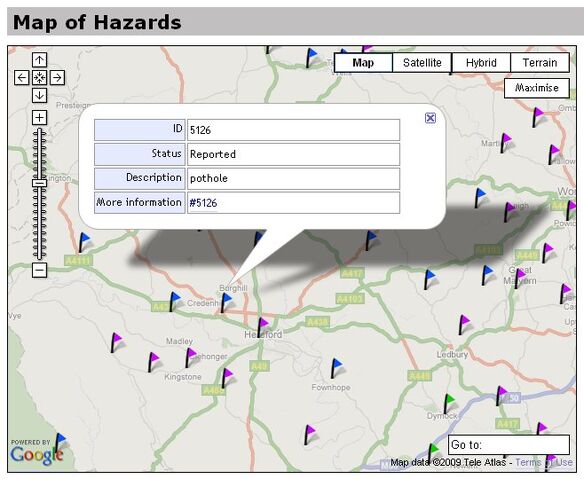584x479 pixels.
Task: Click the purple flag left of Madley
Action: click(x=116, y=342)
